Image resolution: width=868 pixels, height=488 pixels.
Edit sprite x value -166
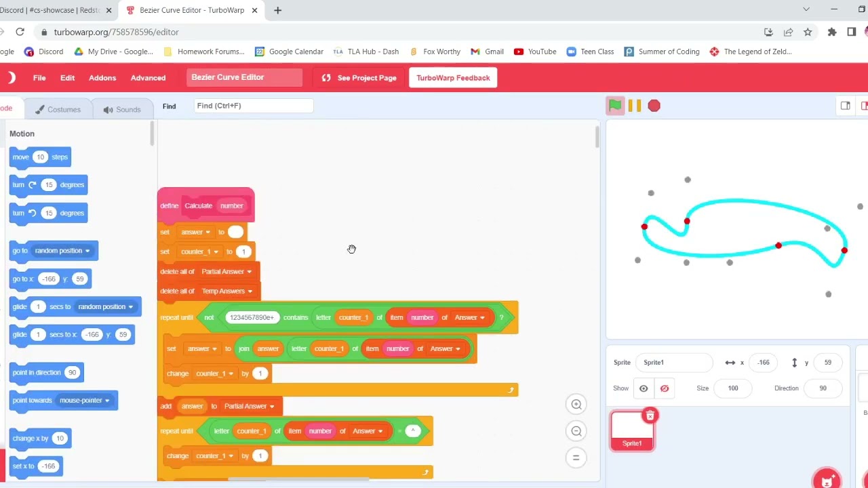[x=764, y=363]
